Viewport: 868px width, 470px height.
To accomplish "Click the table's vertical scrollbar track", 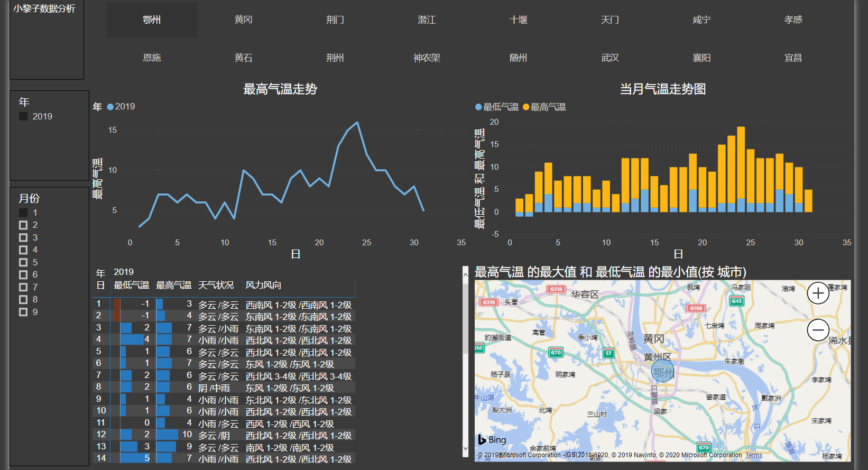I will (x=465, y=360).
